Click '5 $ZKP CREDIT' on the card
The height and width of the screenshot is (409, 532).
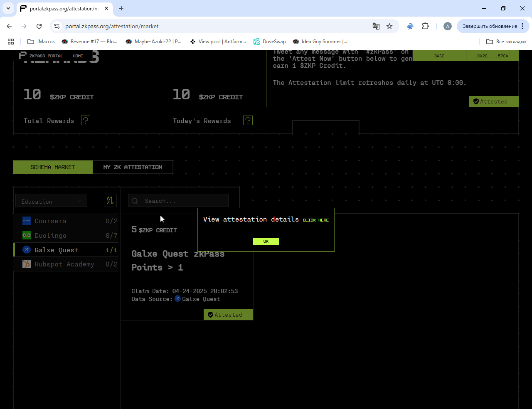point(154,229)
